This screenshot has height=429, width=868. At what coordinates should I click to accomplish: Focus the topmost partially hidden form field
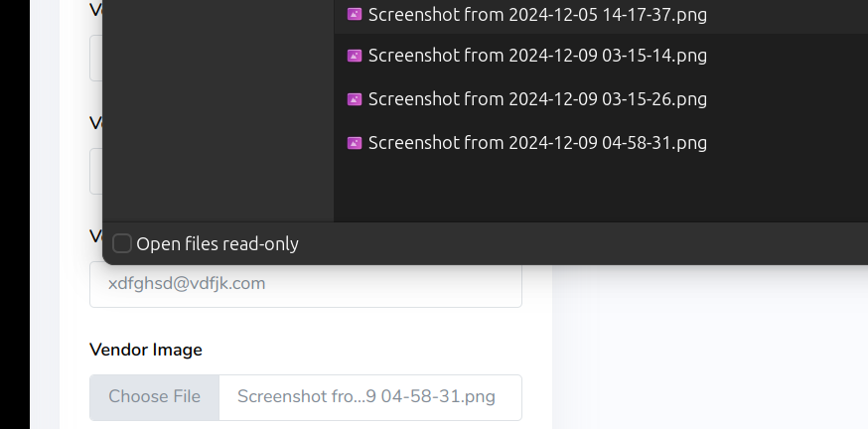(x=95, y=59)
